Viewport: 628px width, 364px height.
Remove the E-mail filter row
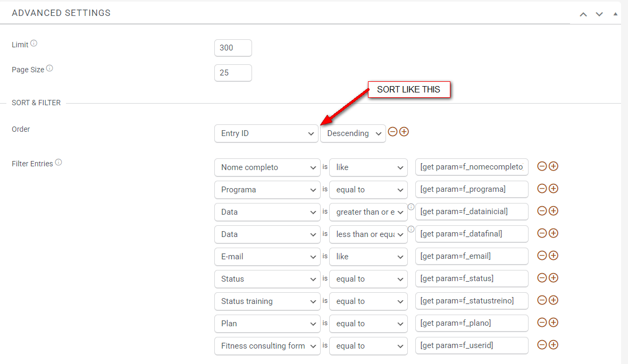click(x=542, y=256)
